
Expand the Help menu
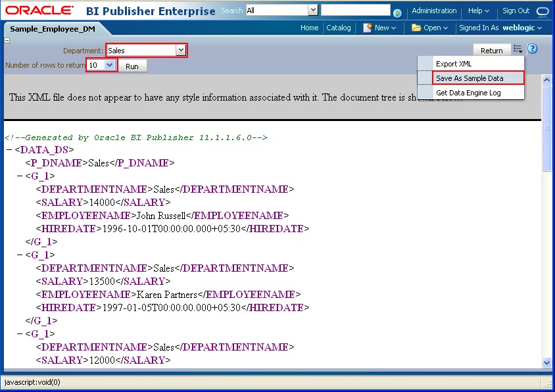(x=479, y=11)
